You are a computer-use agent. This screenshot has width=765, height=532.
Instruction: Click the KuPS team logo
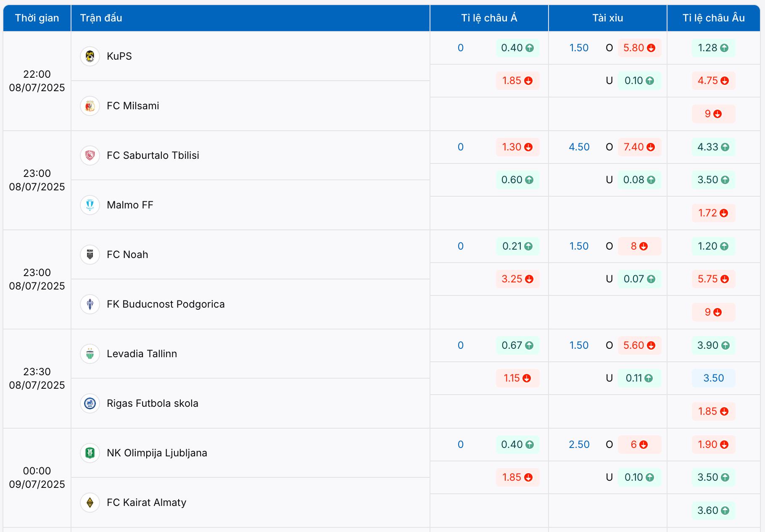coord(90,56)
